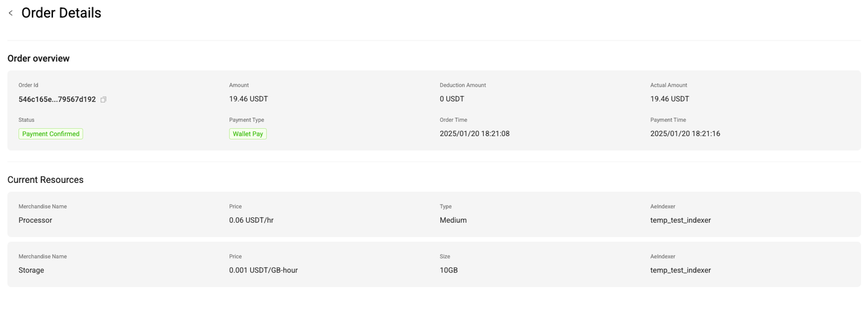The width and height of the screenshot is (868, 313).
Task: Click the Processor merchandise name
Action: pyautogui.click(x=35, y=220)
